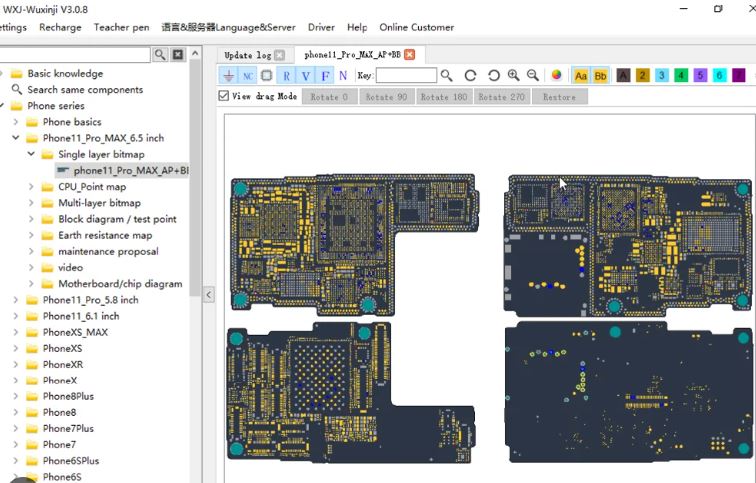
Task: Toggle the Aa text size button
Action: click(x=581, y=76)
